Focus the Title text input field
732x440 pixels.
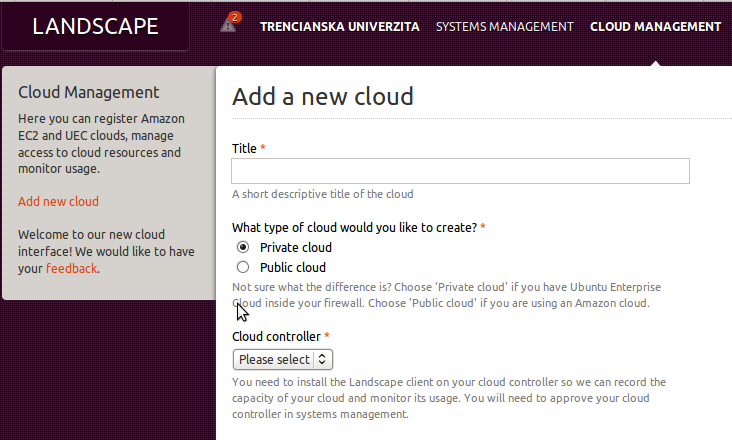click(x=460, y=171)
